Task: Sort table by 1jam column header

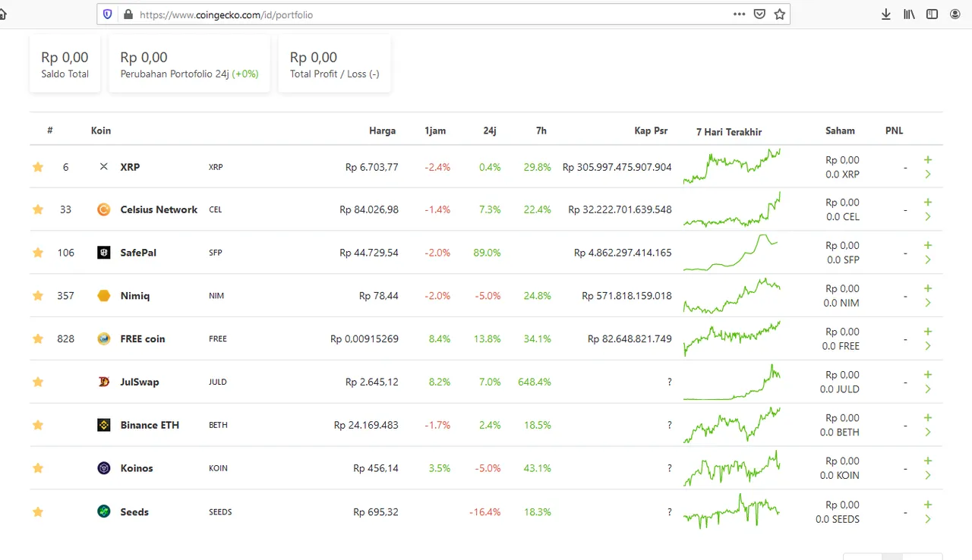Action: coord(435,131)
